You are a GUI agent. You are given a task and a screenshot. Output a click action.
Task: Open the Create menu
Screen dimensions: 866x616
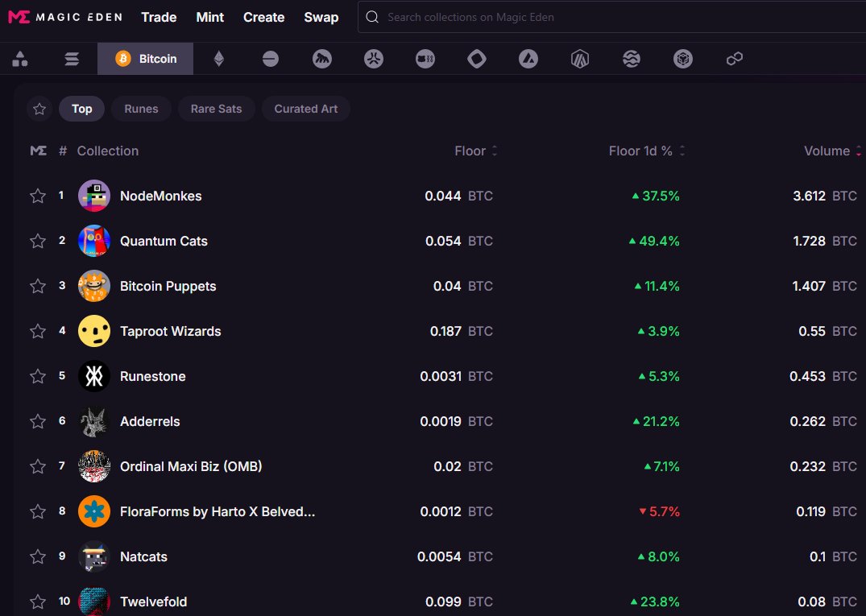(263, 17)
